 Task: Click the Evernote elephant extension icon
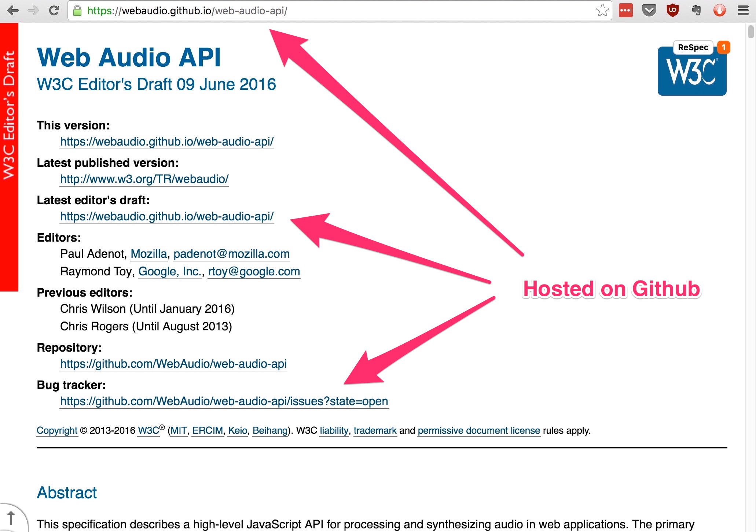click(x=696, y=10)
